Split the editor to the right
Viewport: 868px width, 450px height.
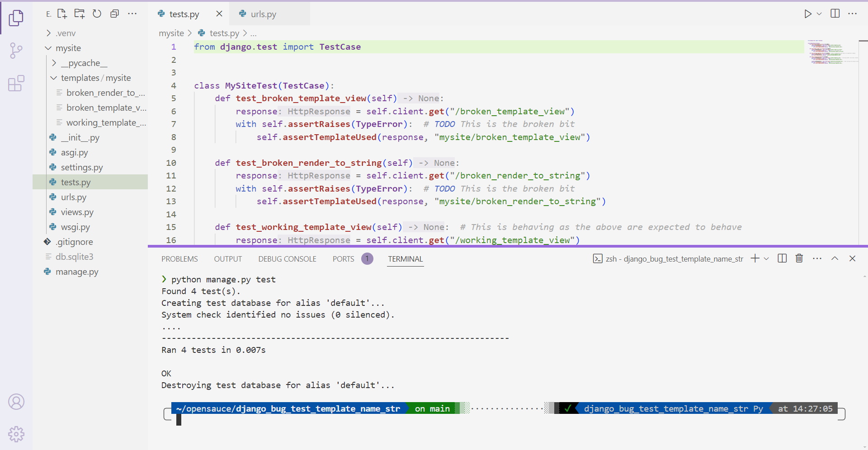835,14
